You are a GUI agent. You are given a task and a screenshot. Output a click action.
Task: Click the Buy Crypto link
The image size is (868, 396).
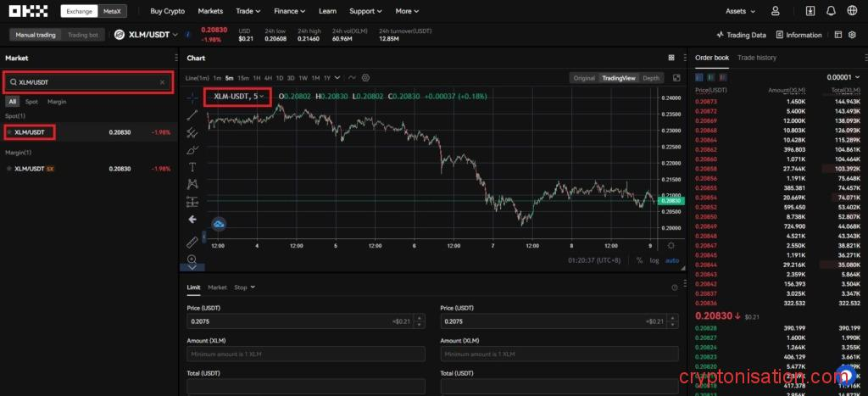(167, 11)
